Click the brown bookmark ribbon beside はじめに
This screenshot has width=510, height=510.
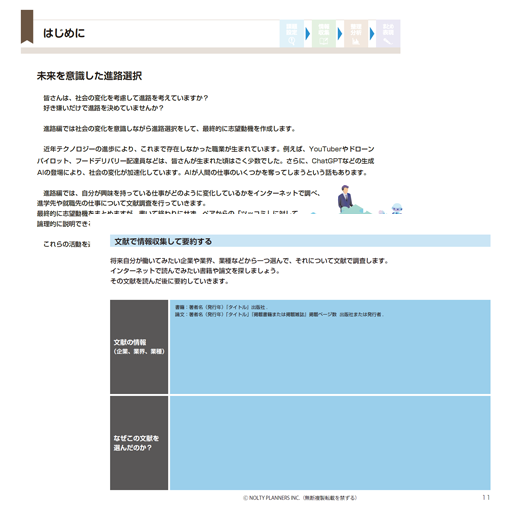click(27, 27)
